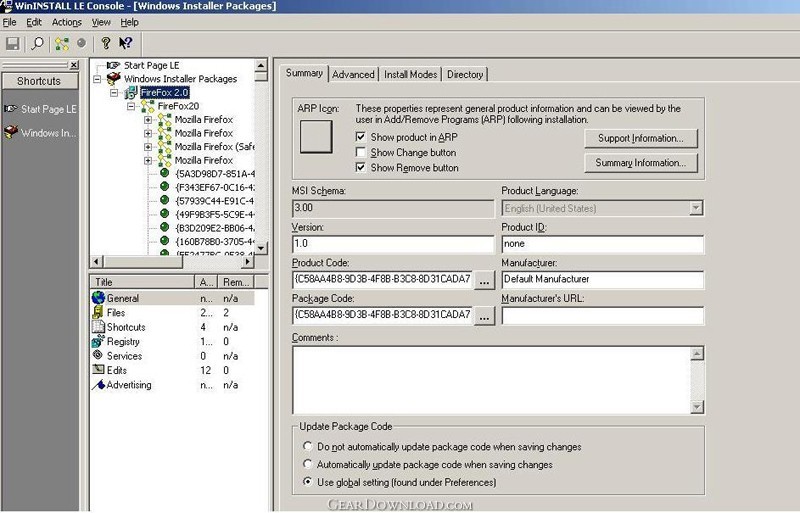Screen dimensions: 800x513
Task: Select Use global setting radio option
Action: coord(307,481)
